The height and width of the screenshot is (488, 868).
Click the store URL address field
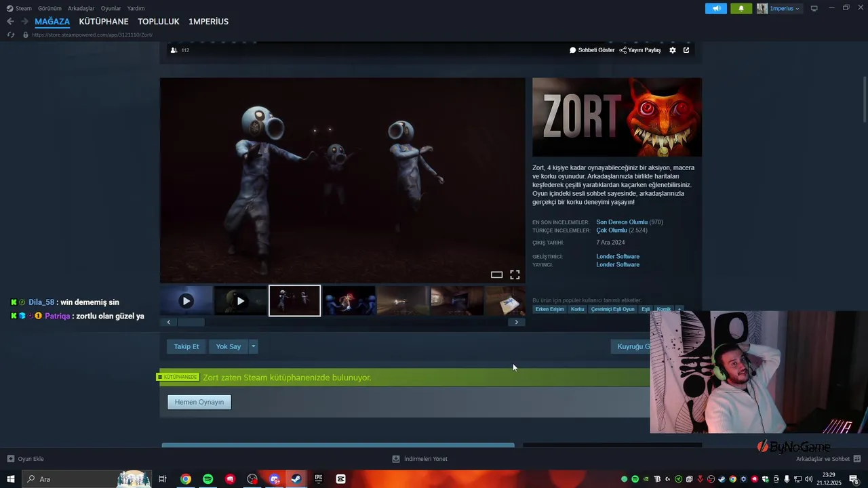click(x=92, y=35)
